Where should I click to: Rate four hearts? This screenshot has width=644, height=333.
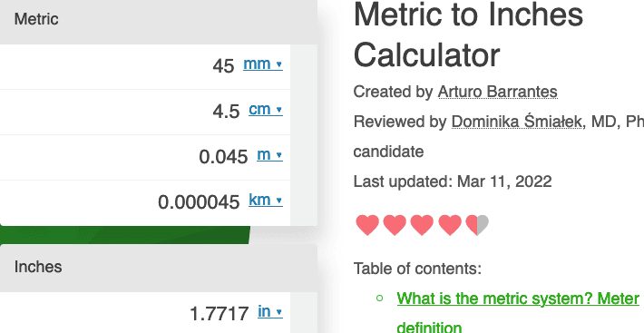(450, 225)
